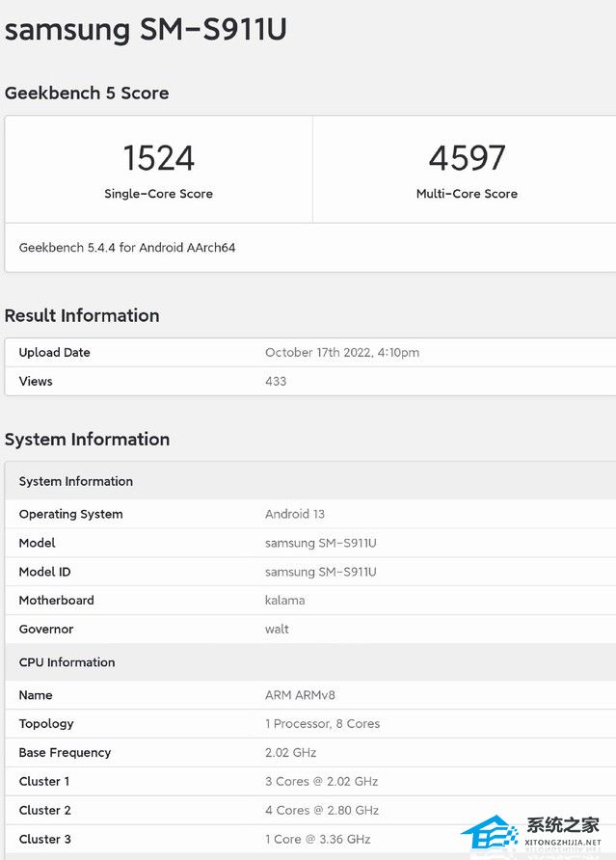Click the Result Information heading
The image size is (616, 860).
[82, 315]
